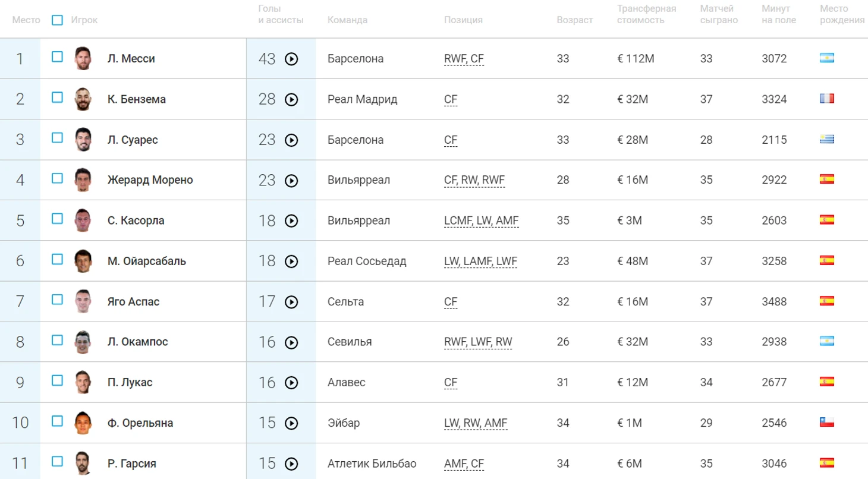Play the goal video for Л. Месси

pyautogui.click(x=291, y=59)
